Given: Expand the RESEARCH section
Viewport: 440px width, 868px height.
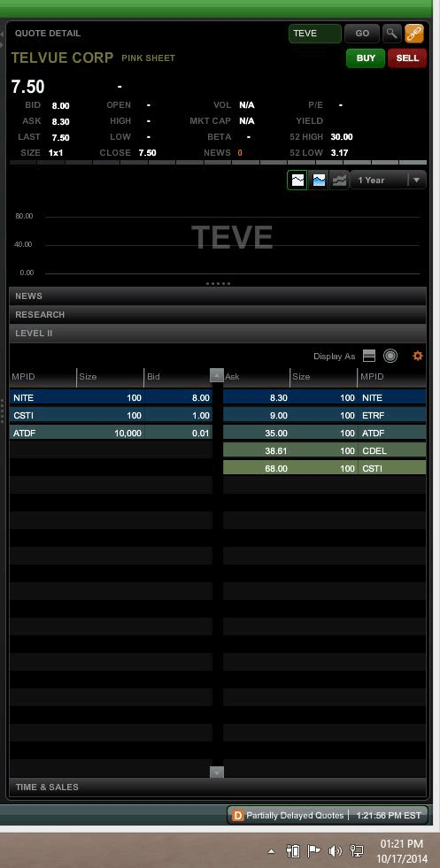Looking at the screenshot, I should pos(218,314).
